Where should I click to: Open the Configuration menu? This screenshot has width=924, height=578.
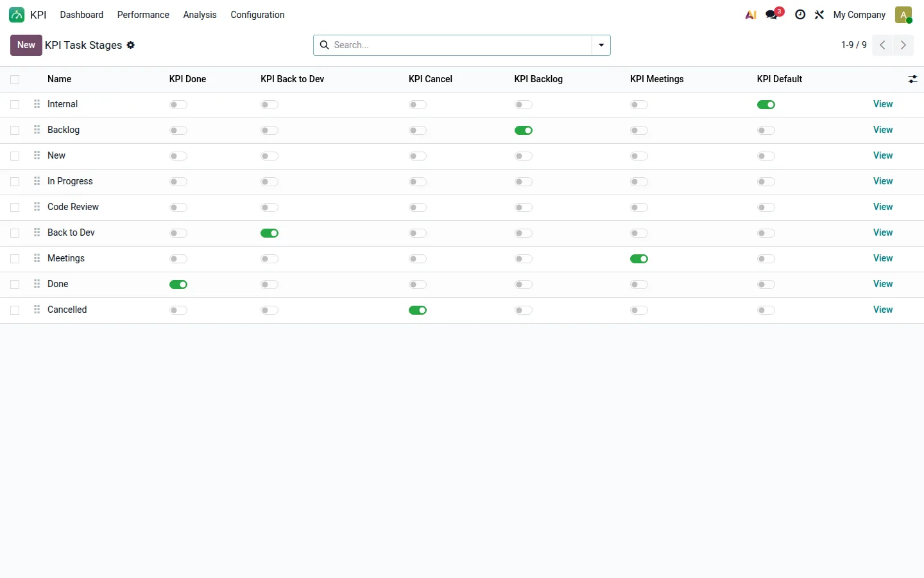(257, 15)
